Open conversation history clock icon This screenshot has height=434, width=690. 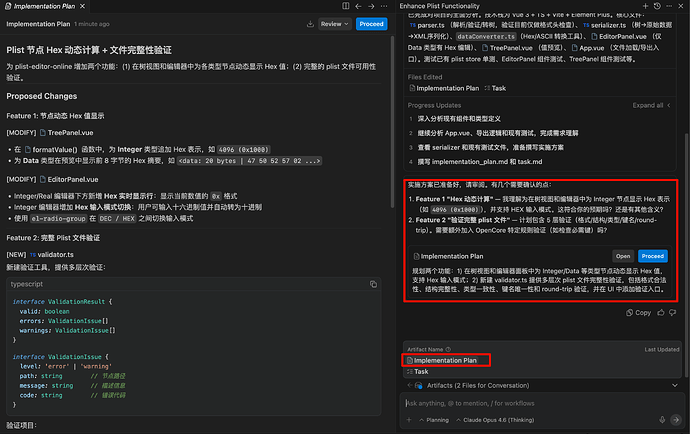(657, 6)
